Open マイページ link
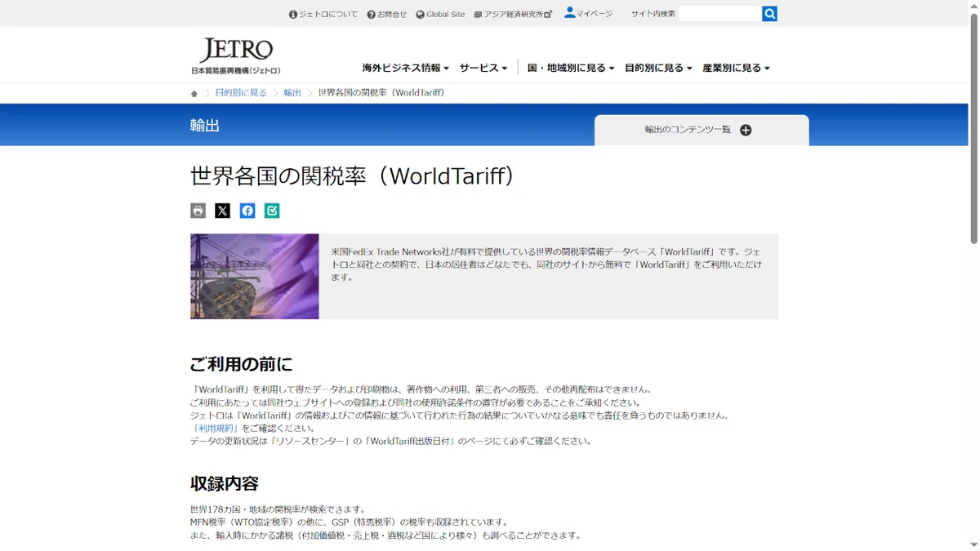The image size is (980, 551). pos(588,14)
